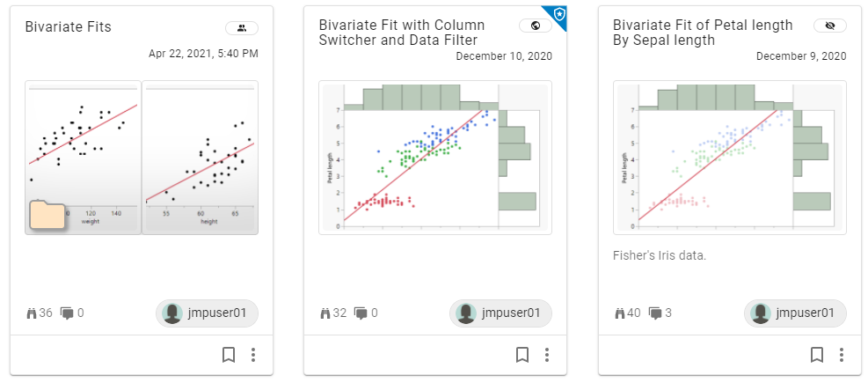
Task: Click jmpuser01 author chip on Petal length card
Action: 795,313
